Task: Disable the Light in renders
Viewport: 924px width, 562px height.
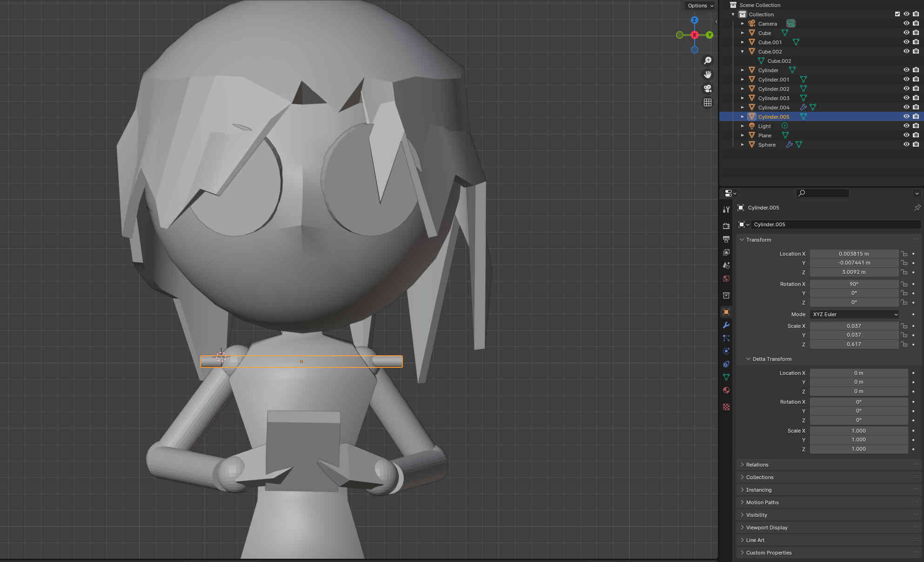Action: click(x=916, y=126)
